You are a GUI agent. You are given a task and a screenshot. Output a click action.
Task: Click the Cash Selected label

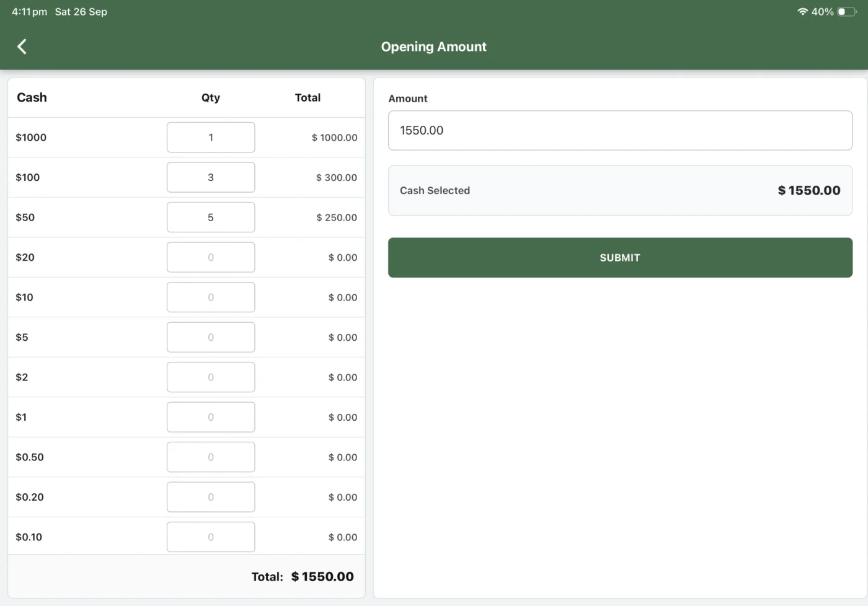point(435,190)
